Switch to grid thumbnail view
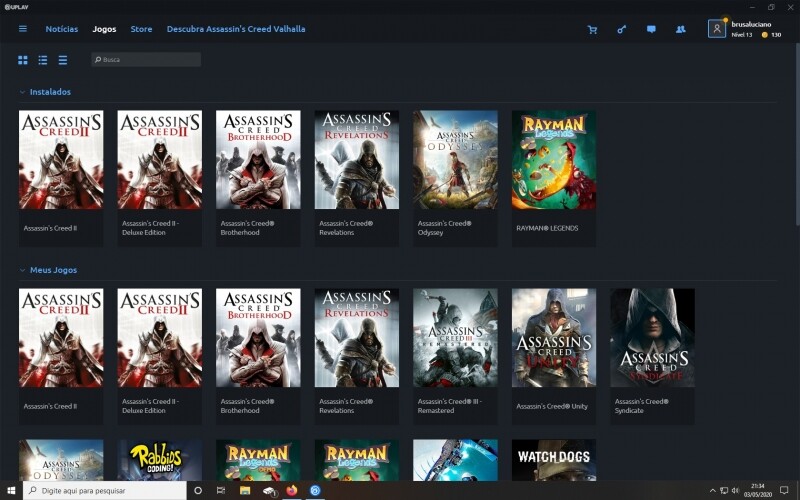 [23, 60]
